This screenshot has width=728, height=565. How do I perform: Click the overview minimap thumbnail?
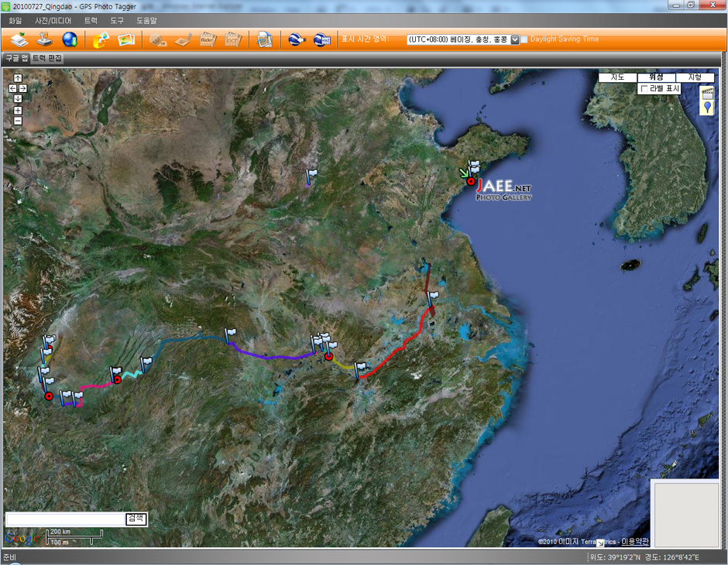[x=685, y=512]
